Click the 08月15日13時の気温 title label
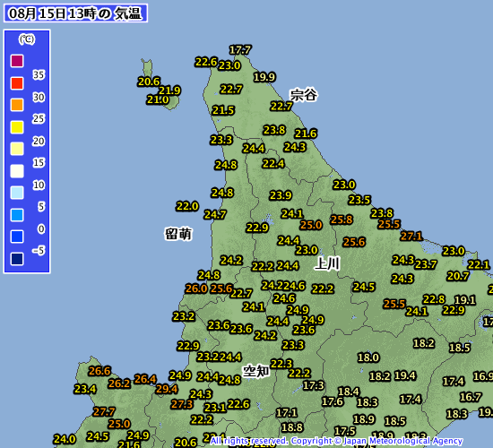This screenshot has height=448, width=493. [75, 13]
